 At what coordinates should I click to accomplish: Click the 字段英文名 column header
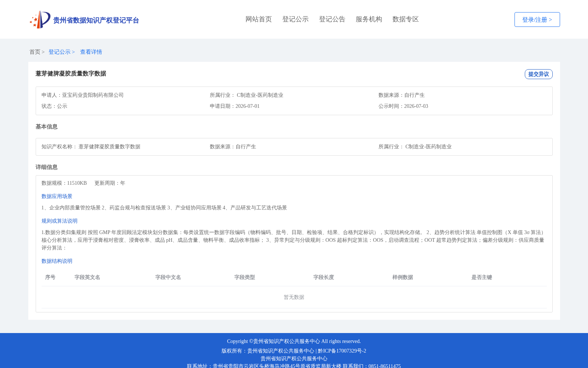87,277
